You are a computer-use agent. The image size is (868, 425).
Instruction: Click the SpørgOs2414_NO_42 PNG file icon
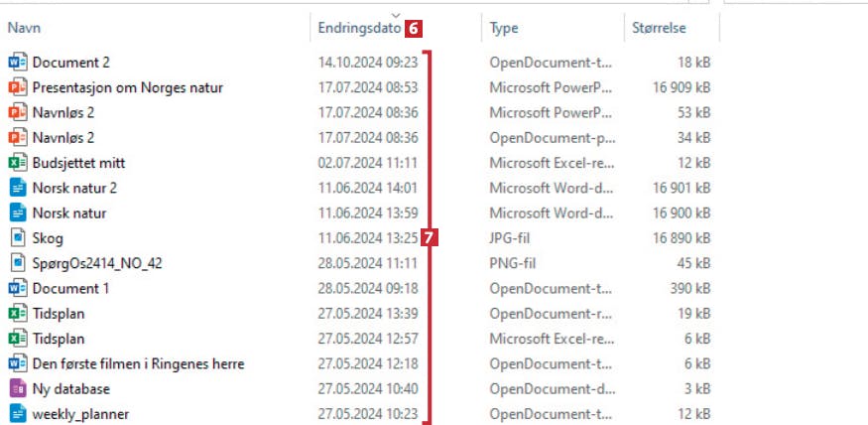pos(18,263)
